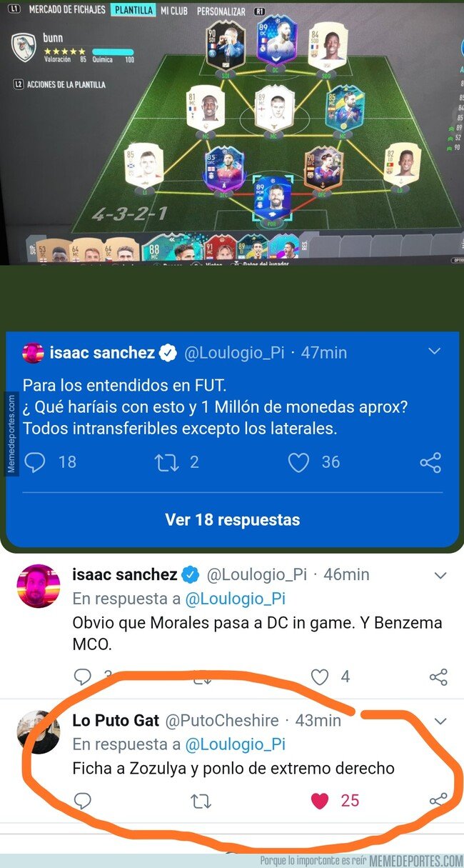Share the main tweet via share icon
Screen dimensions: 464x868
(x=430, y=463)
